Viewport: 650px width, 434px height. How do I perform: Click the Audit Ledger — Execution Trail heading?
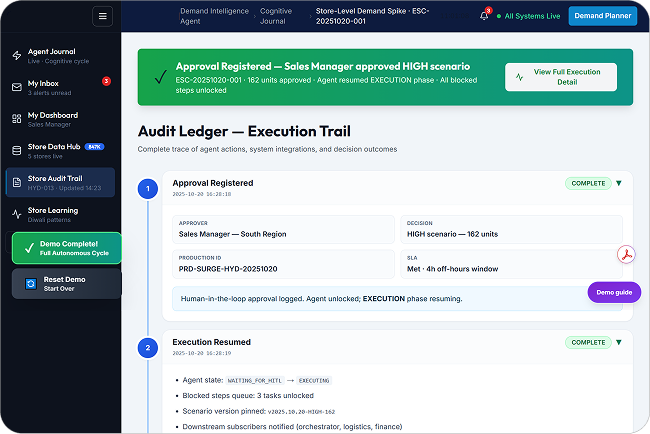(244, 131)
